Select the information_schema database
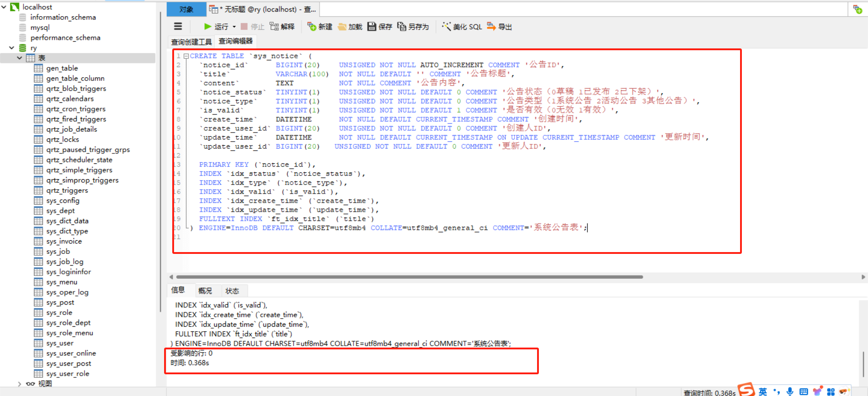The image size is (868, 396). [x=63, y=17]
